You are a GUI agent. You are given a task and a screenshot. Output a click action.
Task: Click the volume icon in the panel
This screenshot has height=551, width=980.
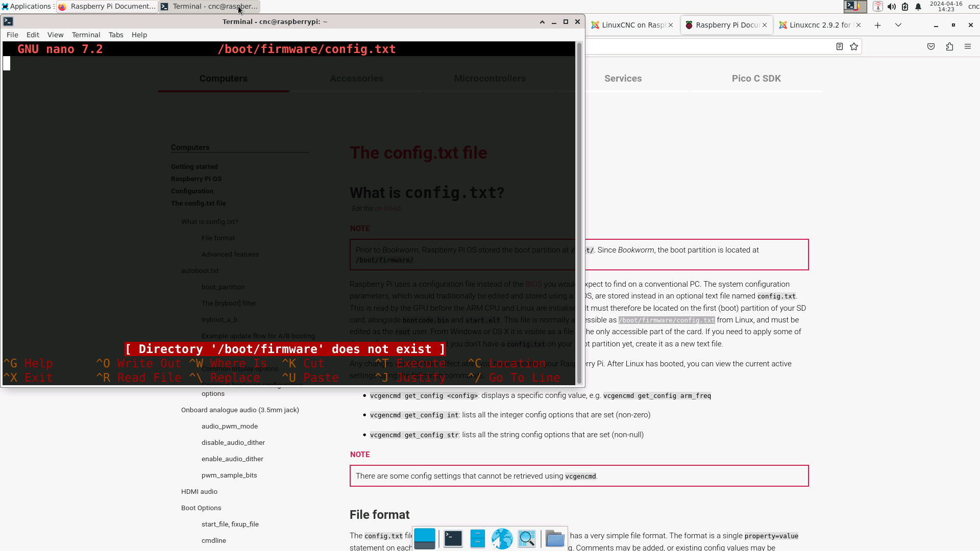pos(892,7)
